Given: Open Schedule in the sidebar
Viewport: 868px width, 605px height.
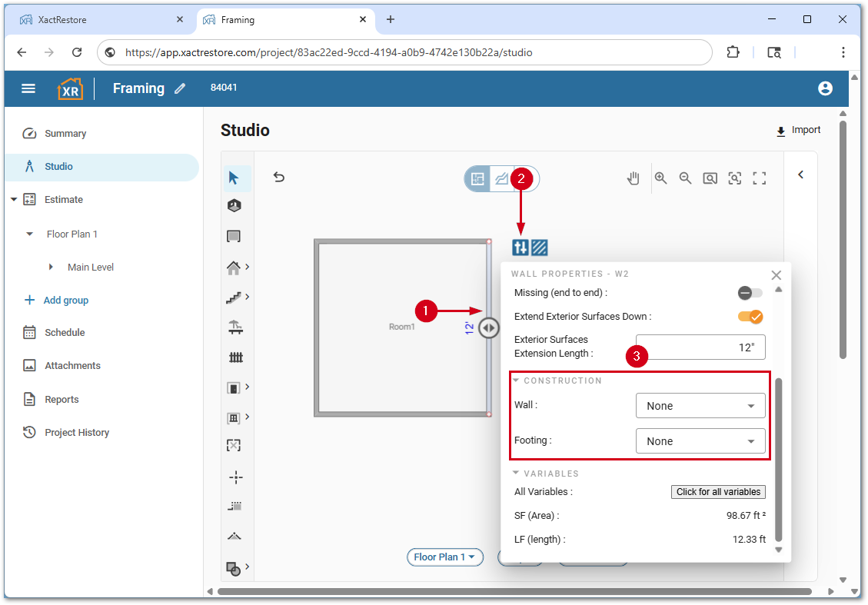Looking at the screenshot, I should coord(65,333).
